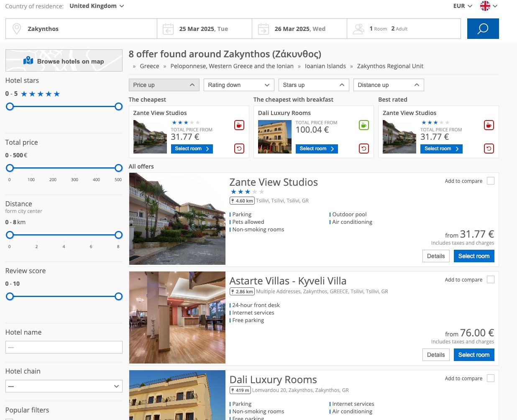Click the 25 Mar 2025 check-in date
This screenshot has height=420, width=517.
coord(204,29)
